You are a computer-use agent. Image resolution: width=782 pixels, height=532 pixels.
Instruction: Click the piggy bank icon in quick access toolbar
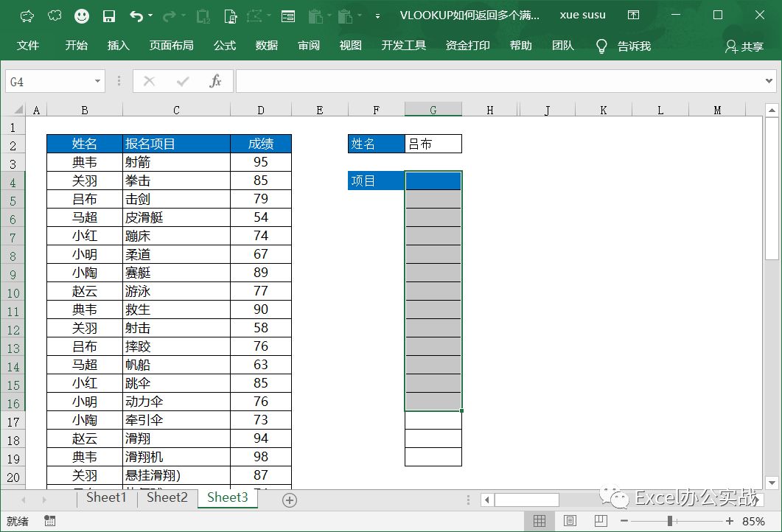pos(27,16)
